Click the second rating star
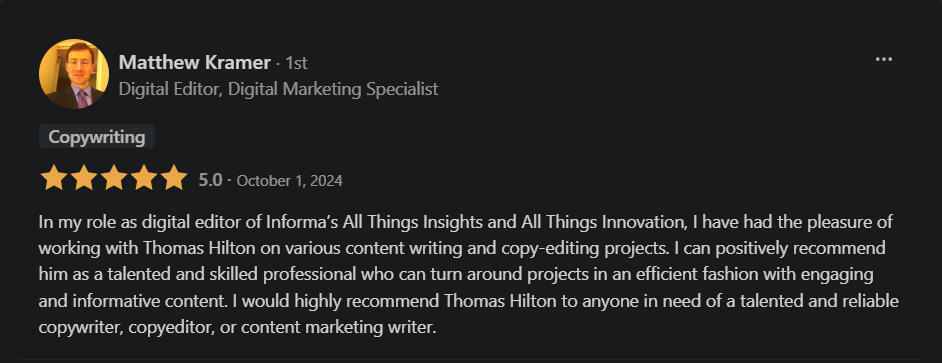The image size is (942, 363). pyautogui.click(x=84, y=178)
